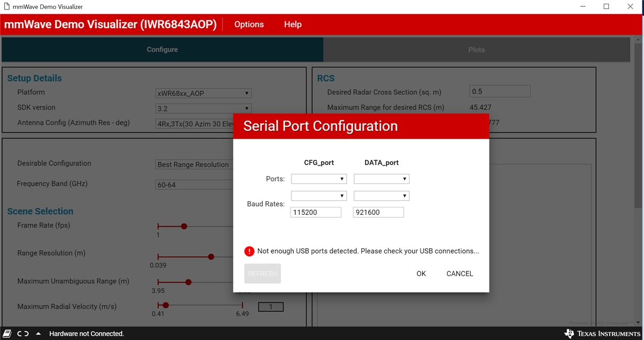
Task: Dismiss the dialog with CANCEL
Action: [460, 273]
